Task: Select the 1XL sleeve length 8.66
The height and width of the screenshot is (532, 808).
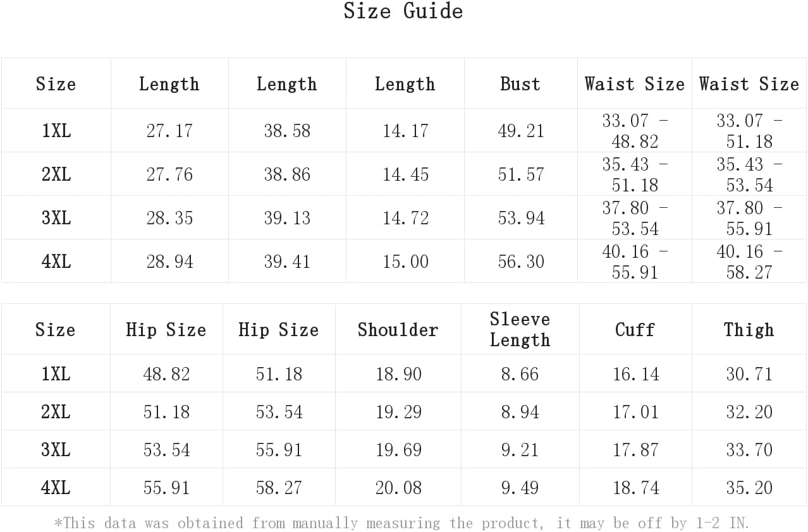Action: click(520, 374)
